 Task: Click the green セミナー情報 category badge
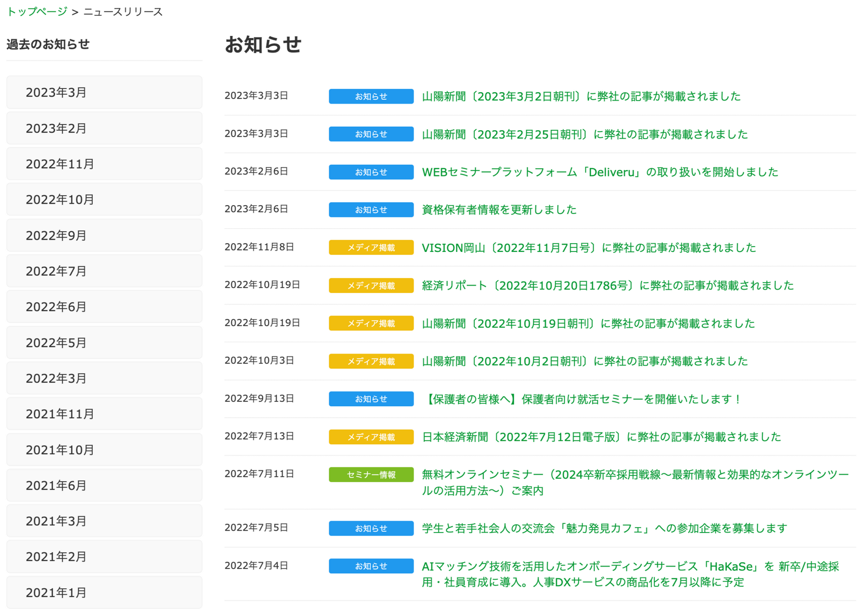[x=371, y=475]
